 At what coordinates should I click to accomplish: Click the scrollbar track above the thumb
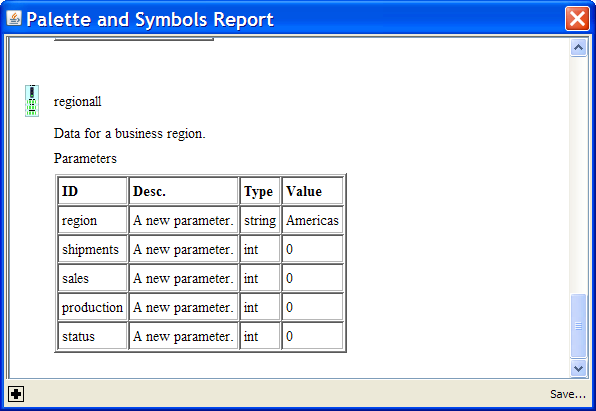tap(578, 175)
